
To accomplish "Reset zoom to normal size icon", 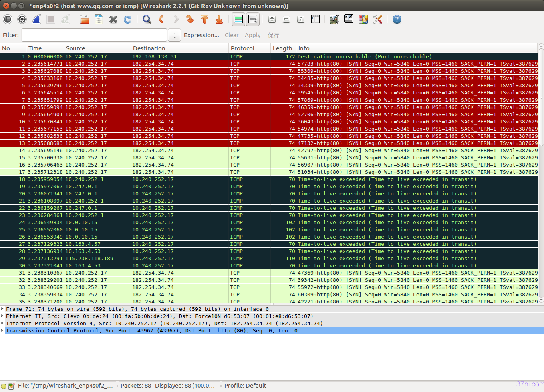I will pos(301,19).
